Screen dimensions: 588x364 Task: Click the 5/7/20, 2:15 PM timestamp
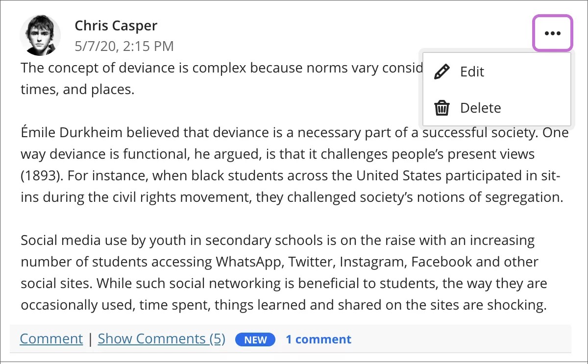click(x=124, y=47)
